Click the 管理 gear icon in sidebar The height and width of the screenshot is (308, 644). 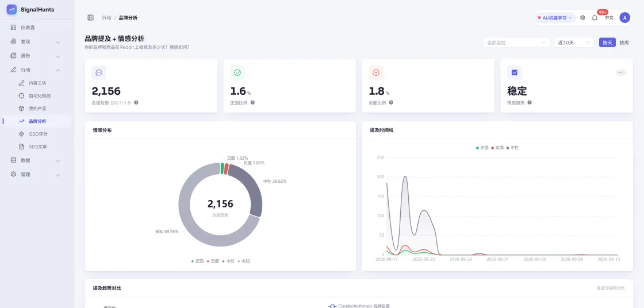coord(14,174)
